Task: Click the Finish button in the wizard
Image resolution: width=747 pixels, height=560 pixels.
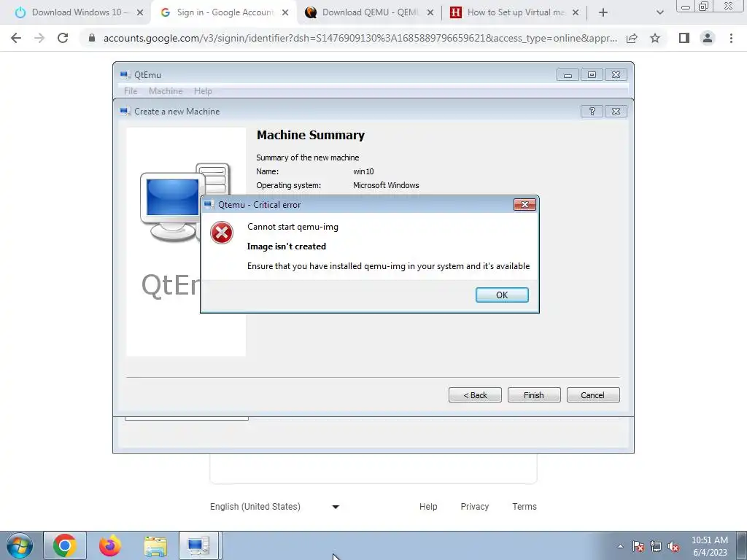Action: pyautogui.click(x=533, y=394)
